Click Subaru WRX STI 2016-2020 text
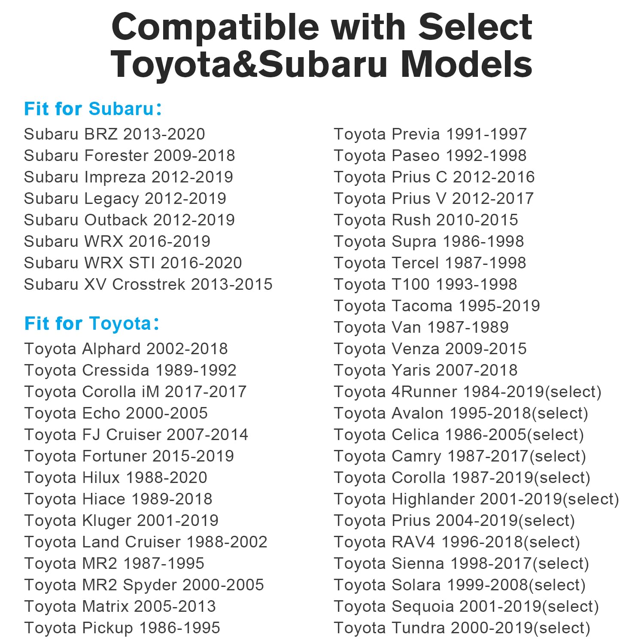644x644 pixels. [x=133, y=263]
